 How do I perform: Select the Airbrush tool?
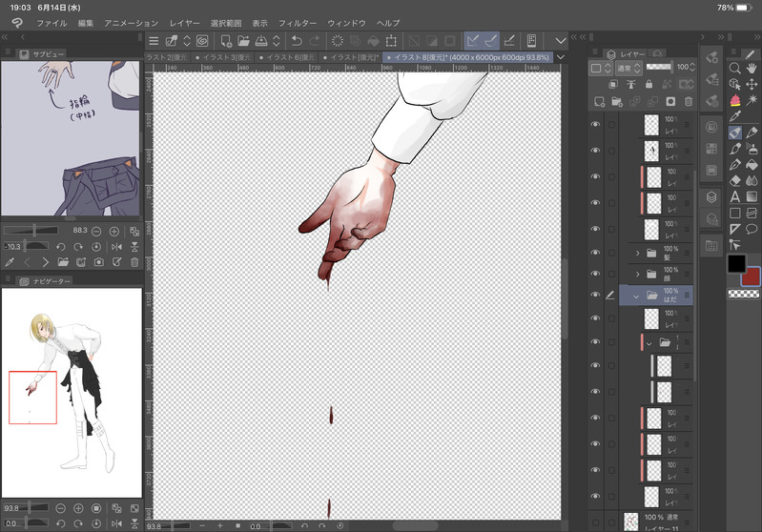pos(752,148)
